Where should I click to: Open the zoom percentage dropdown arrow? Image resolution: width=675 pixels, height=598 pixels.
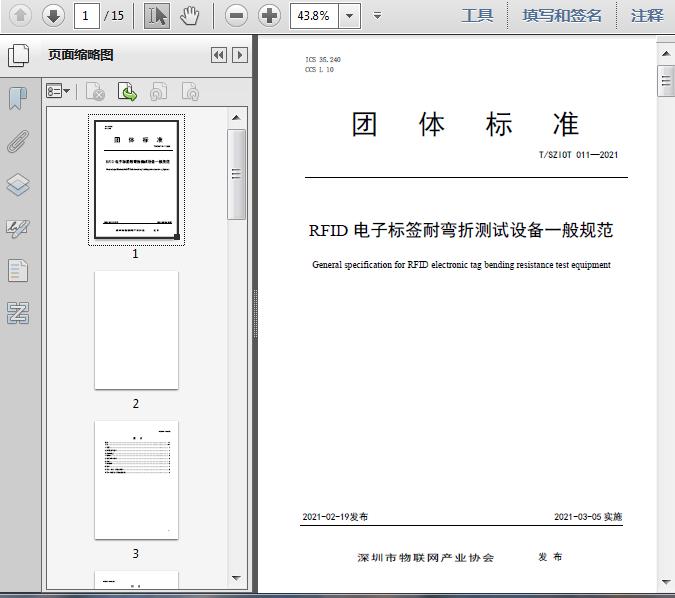click(x=350, y=16)
